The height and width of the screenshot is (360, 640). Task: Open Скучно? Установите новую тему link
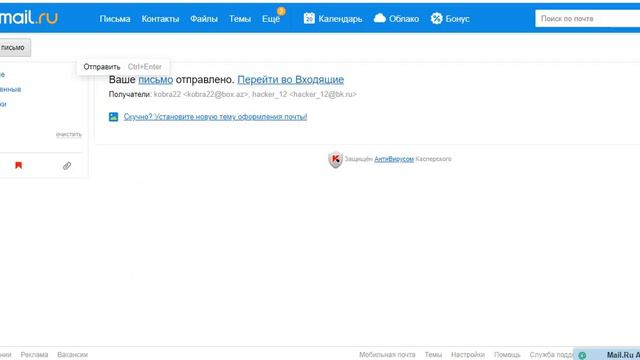tap(215, 117)
